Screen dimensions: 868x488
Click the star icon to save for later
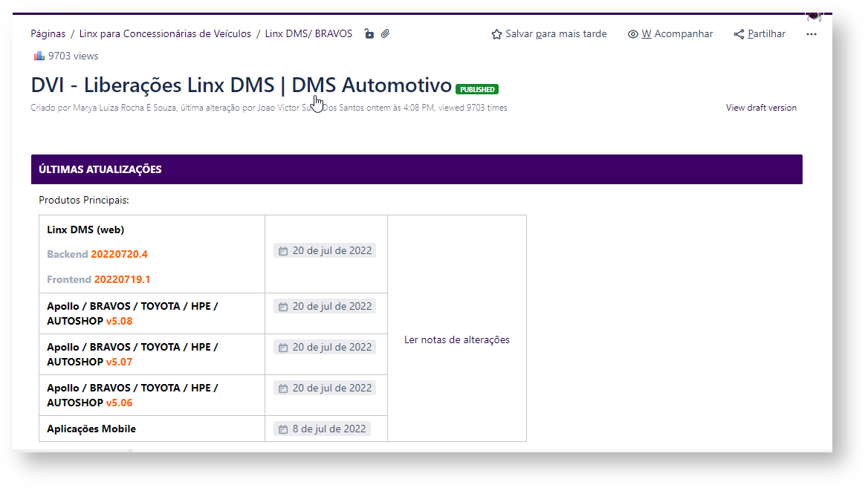496,34
